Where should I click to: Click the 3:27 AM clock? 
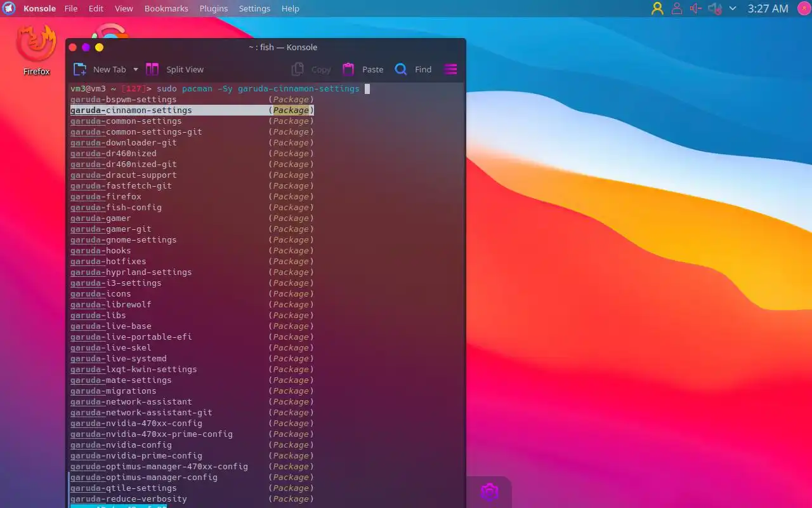(768, 8)
